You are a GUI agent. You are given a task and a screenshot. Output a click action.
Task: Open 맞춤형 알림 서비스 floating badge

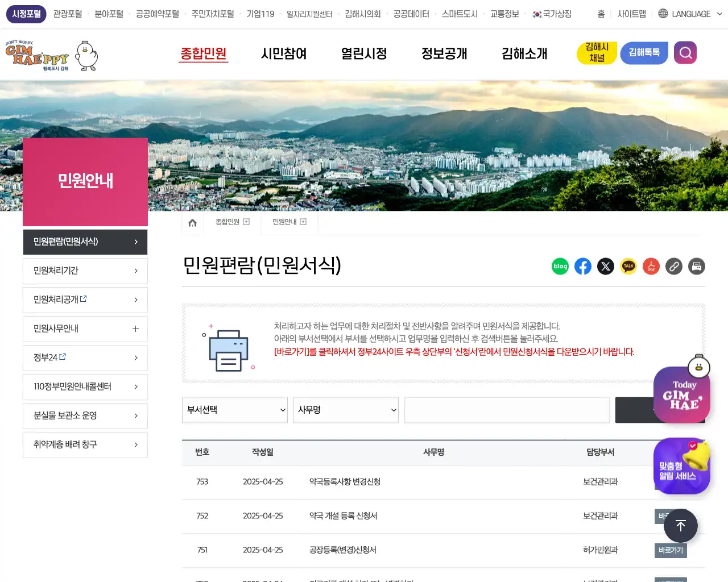point(682,467)
